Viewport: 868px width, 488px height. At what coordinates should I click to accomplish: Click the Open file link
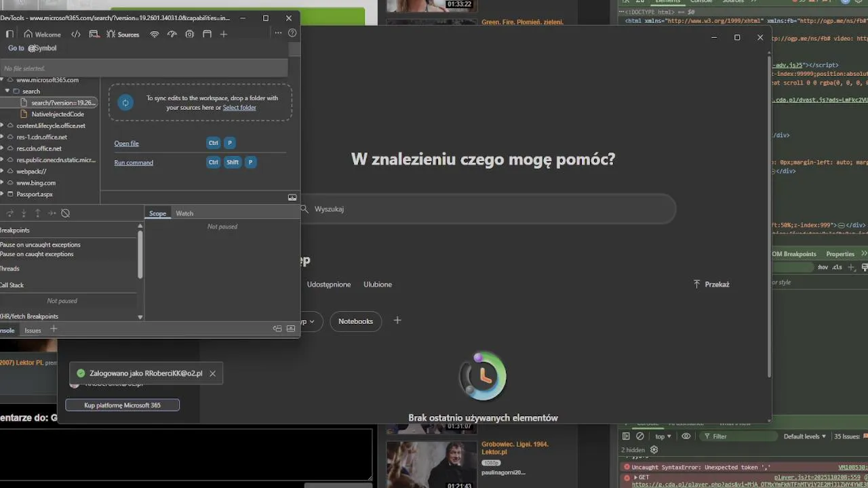click(126, 144)
